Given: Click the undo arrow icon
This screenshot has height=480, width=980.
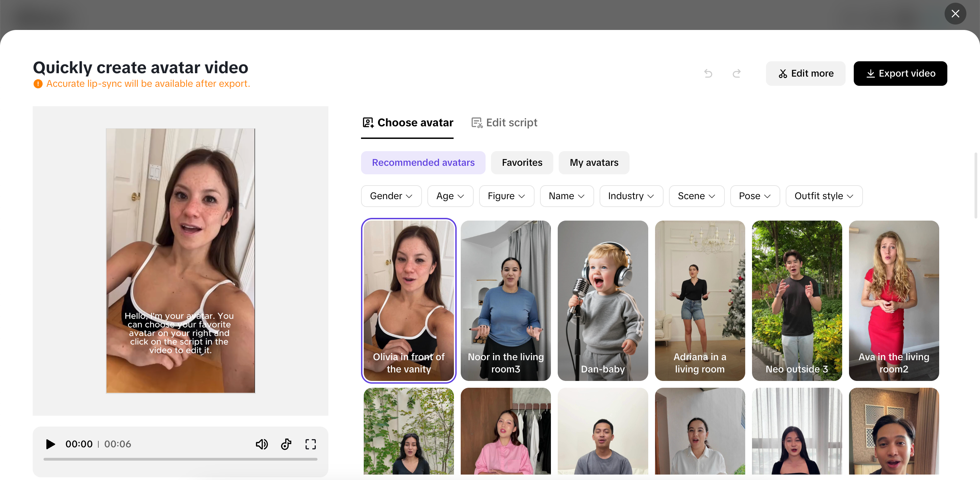Looking at the screenshot, I should tap(708, 74).
